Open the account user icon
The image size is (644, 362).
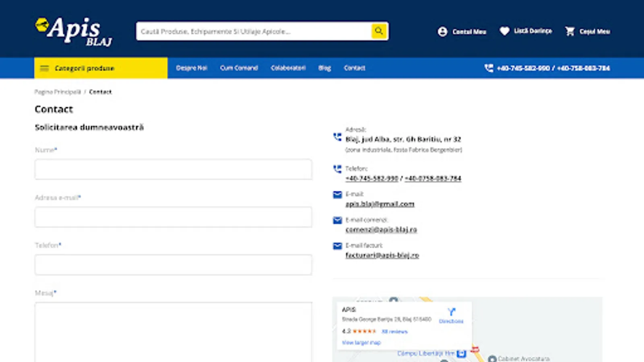click(442, 32)
